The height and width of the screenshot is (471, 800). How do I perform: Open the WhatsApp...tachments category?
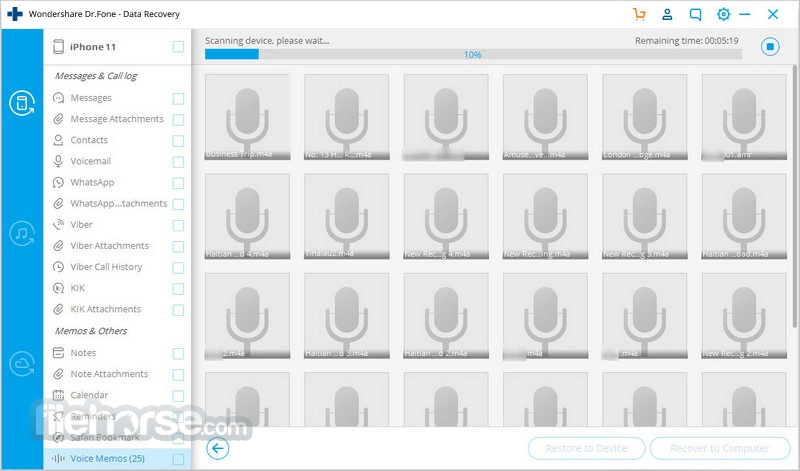117,204
